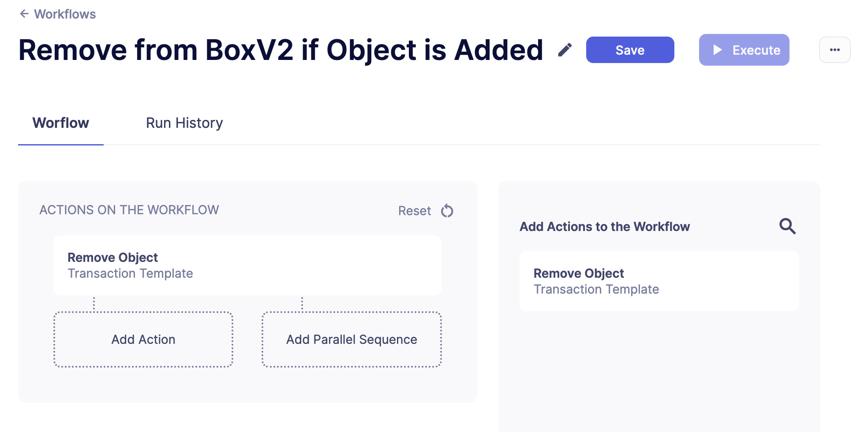
Task: Open the Workflows breadcrumb link
Action: click(x=65, y=14)
